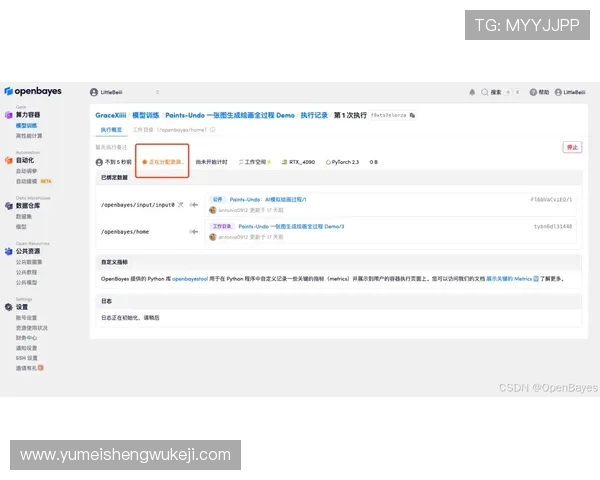Open 公共数据集 in the sidebar

click(29, 262)
